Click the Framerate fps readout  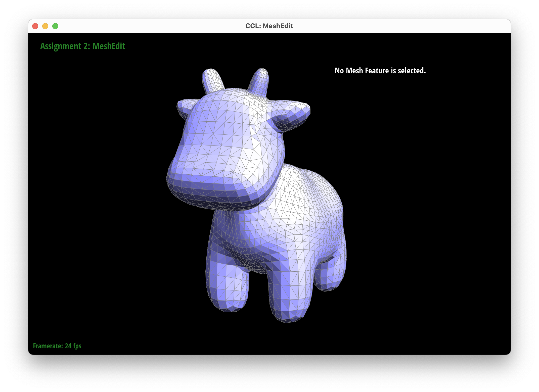(57, 346)
